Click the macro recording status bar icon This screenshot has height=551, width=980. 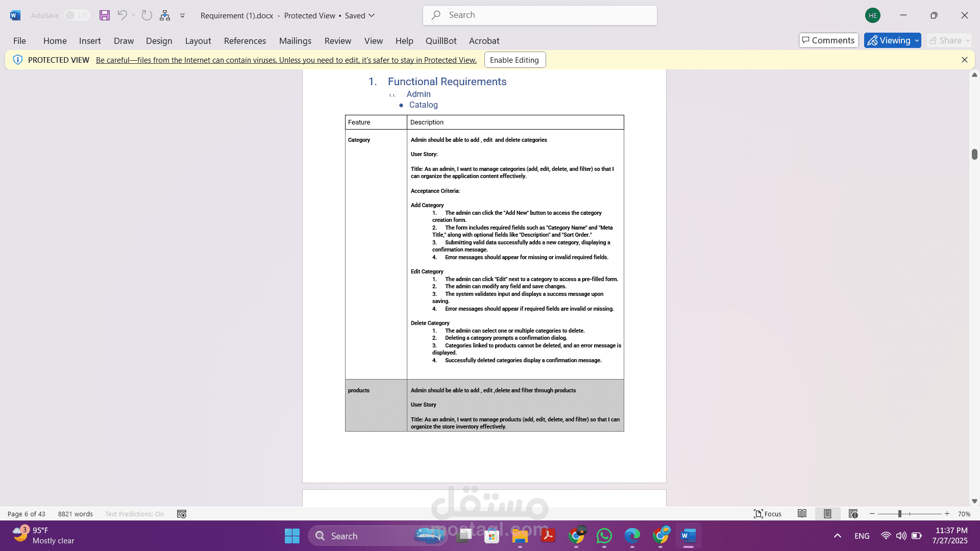tap(182, 514)
